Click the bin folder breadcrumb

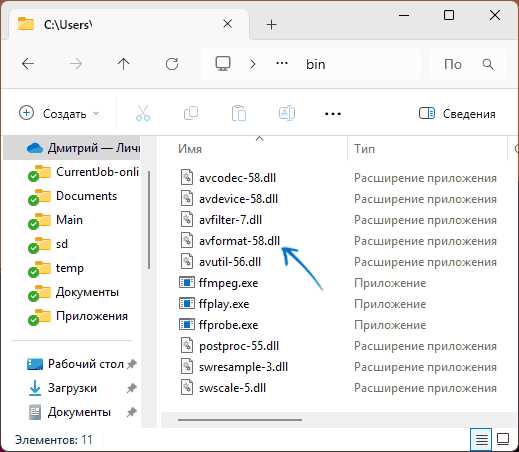(315, 64)
